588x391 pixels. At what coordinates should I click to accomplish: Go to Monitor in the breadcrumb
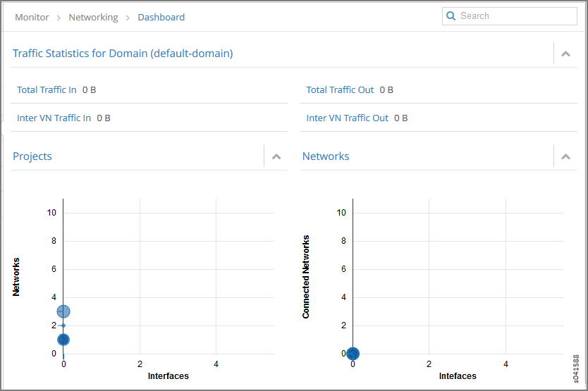(x=32, y=17)
